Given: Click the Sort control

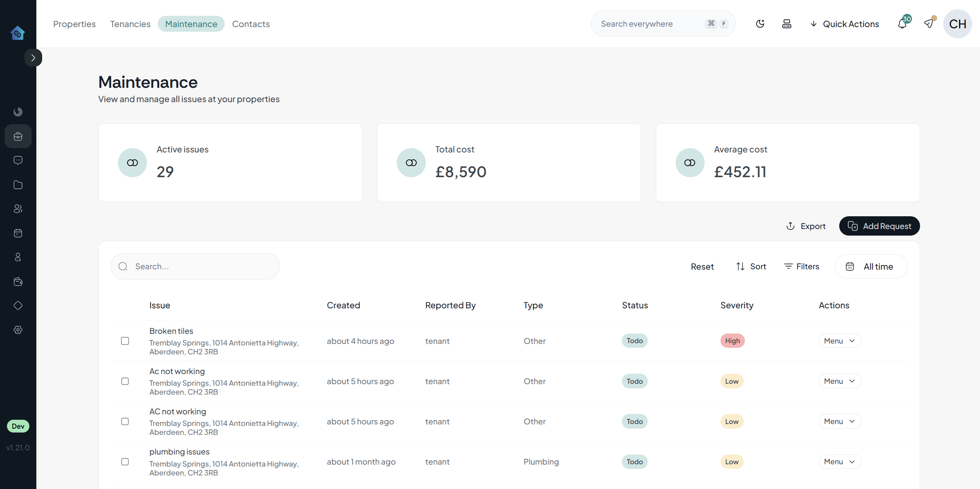Looking at the screenshot, I should 752,266.
